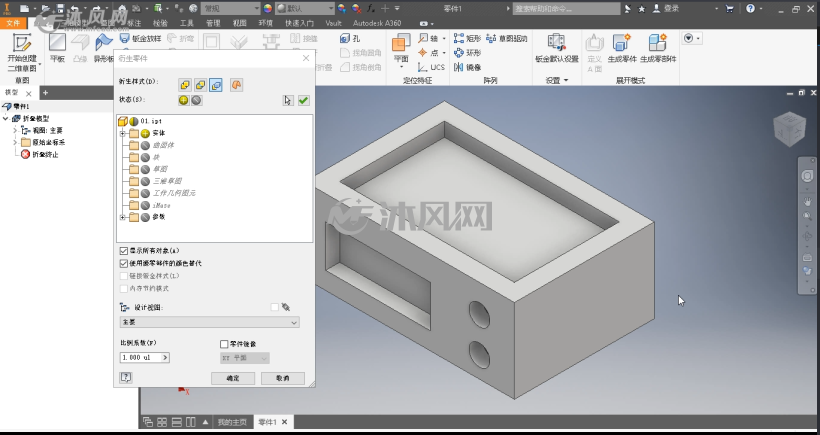Toggle the 显示所有对象 checkbox
The image size is (820, 435).
123,251
